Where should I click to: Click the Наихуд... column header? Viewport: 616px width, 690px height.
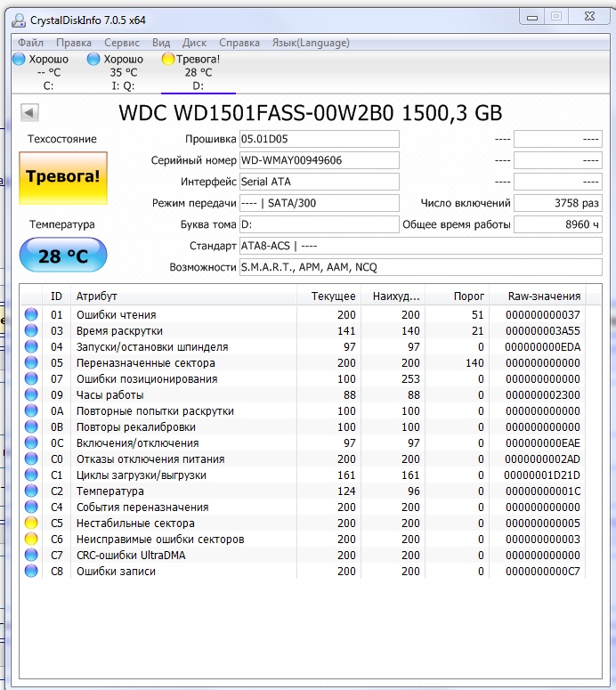point(393,296)
